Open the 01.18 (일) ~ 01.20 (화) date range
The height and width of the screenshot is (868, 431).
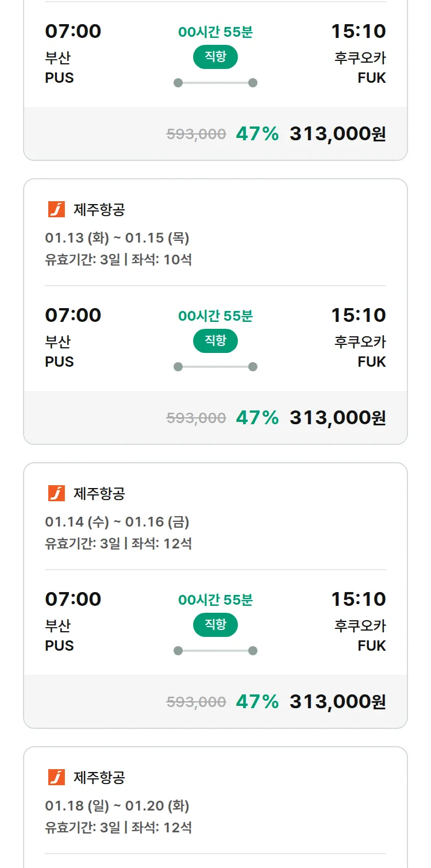coord(117,806)
